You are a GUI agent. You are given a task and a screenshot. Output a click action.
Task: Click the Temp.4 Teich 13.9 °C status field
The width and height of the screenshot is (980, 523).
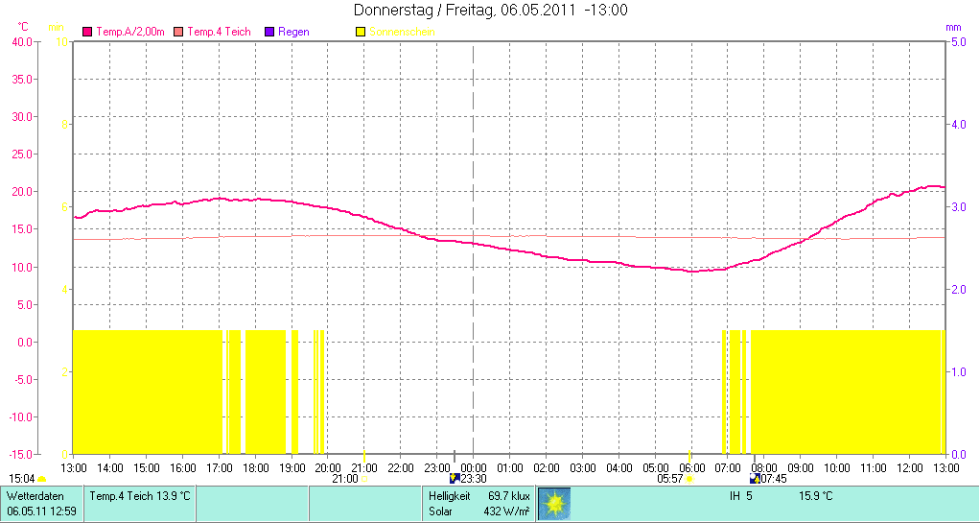coord(140,496)
